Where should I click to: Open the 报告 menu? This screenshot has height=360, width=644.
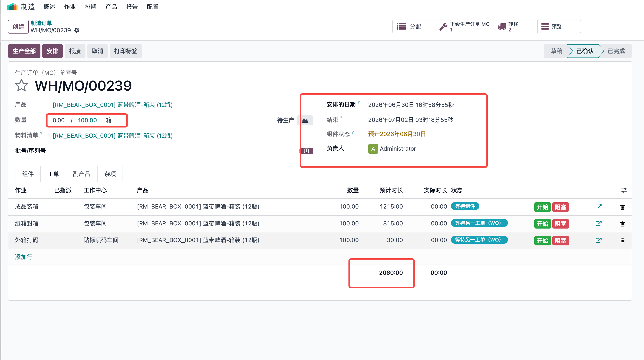pyautogui.click(x=132, y=7)
